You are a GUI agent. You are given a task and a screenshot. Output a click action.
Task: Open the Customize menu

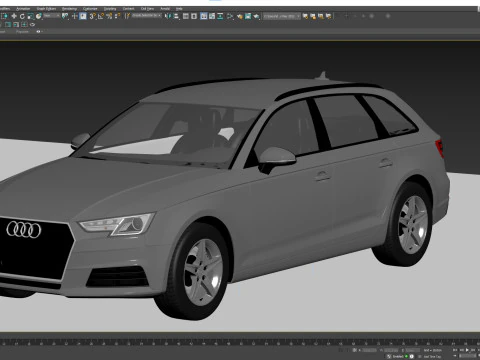[x=90, y=9]
